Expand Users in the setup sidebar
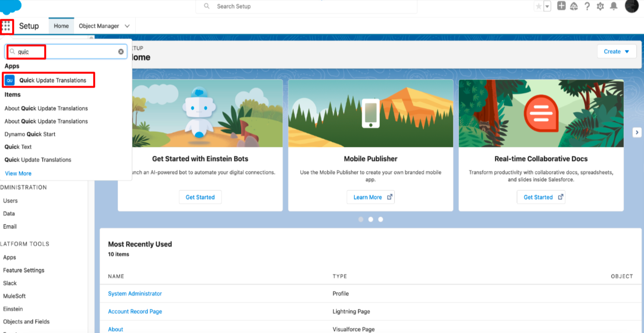The image size is (644, 333). tap(10, 201)
